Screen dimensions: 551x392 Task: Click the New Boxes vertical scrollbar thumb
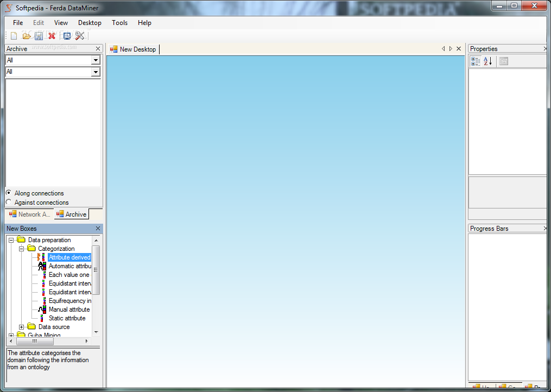(96, 270)
